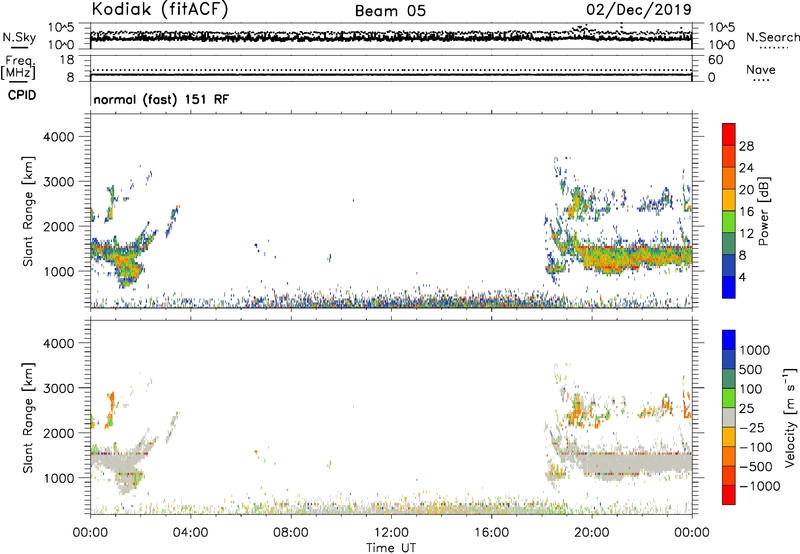The width and height of the screenshot is (800, 554).
Task: Click the 'Nave' label
Action: 761,69
